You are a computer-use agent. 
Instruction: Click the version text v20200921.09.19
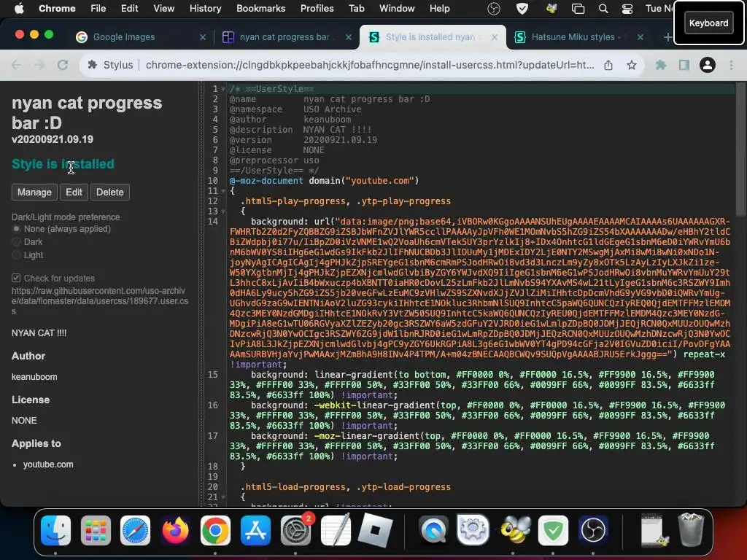tap(53, 139)
